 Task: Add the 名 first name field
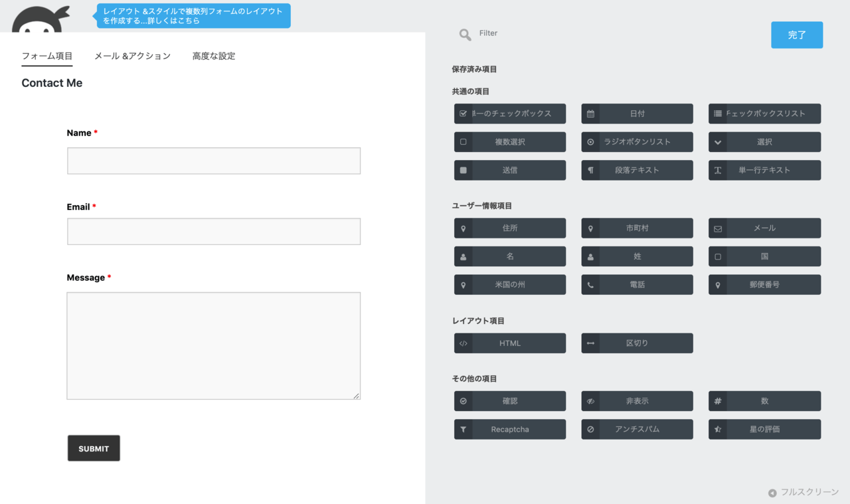(x=510, y=256)
